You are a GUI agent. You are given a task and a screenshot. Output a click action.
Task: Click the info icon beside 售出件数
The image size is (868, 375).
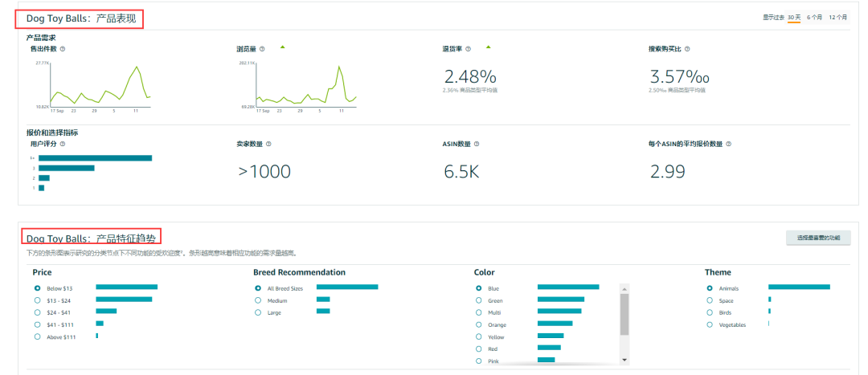(63, 49)
